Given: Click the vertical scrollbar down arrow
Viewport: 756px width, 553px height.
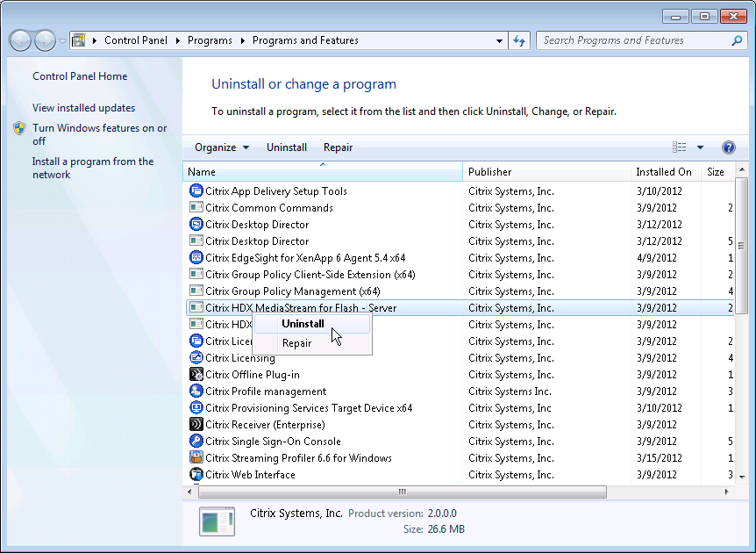Looking at the screenshot, I should pyautogui.click(x=742, y=477).
